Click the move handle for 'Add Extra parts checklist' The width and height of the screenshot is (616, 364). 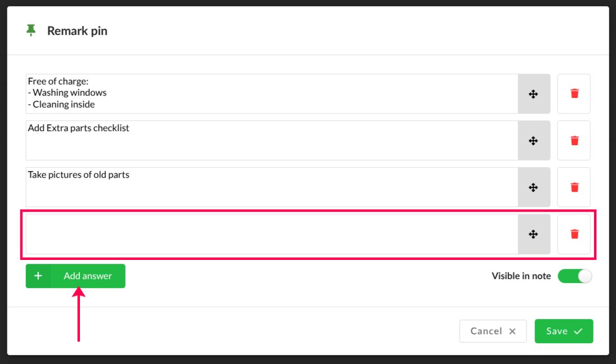point(533,141)
